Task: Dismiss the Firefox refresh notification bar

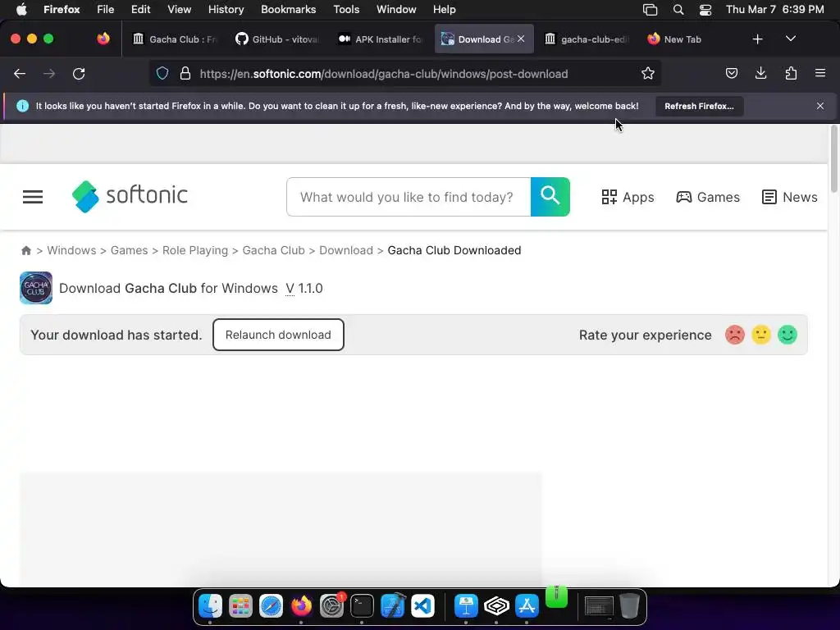Action: pos(819,106)
